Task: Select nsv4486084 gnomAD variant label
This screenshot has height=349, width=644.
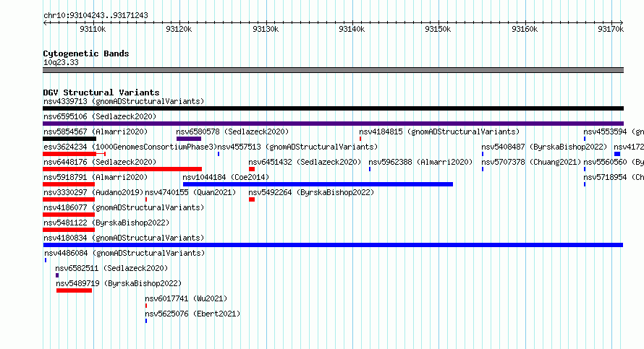Action: coord(124,253)
